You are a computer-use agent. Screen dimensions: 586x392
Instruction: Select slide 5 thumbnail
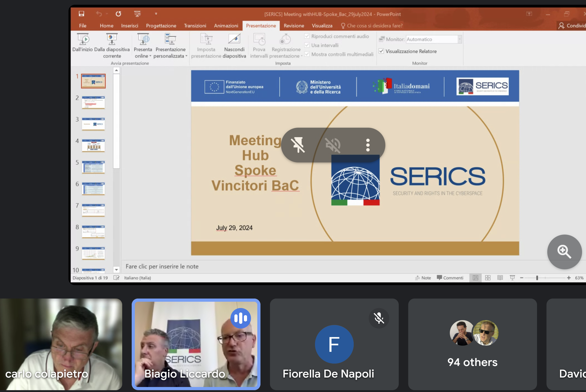click(x=93, y=167)
